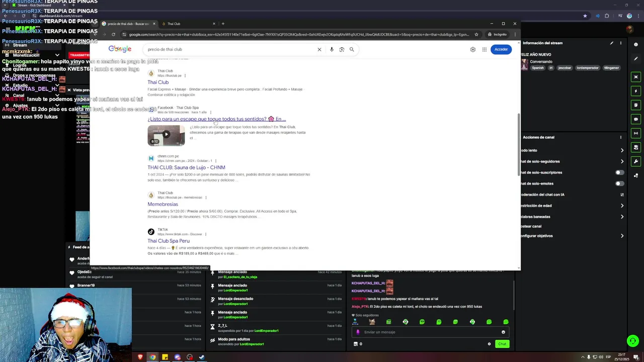The image size is (644, 362).
Task: Open the Google apps grid
Action: coord(485,49)
